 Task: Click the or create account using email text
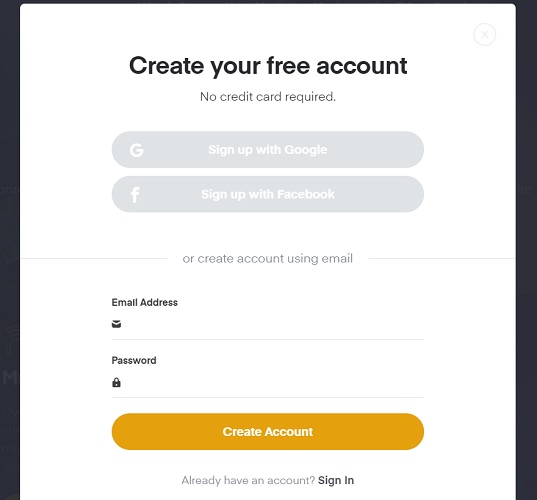click(x=268, y=259)
